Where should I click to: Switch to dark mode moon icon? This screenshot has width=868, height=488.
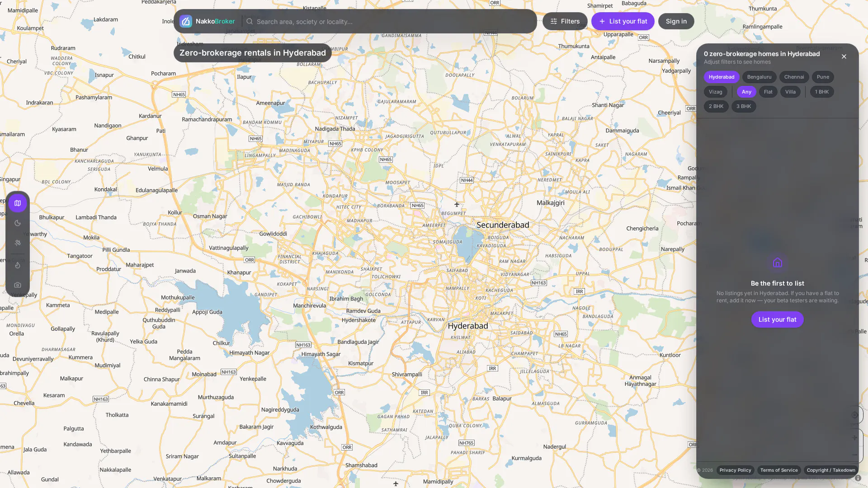click(18, 223)
